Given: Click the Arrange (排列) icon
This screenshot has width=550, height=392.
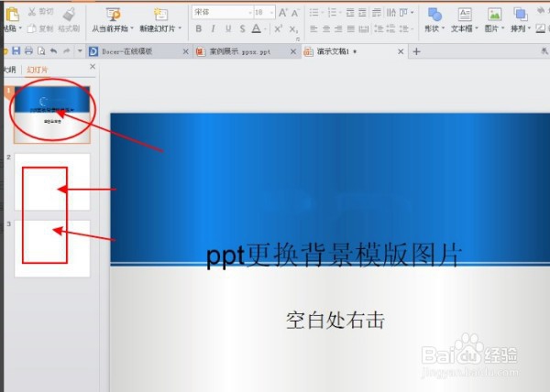Looking at the screenshot, I should (x=520, y=15).
